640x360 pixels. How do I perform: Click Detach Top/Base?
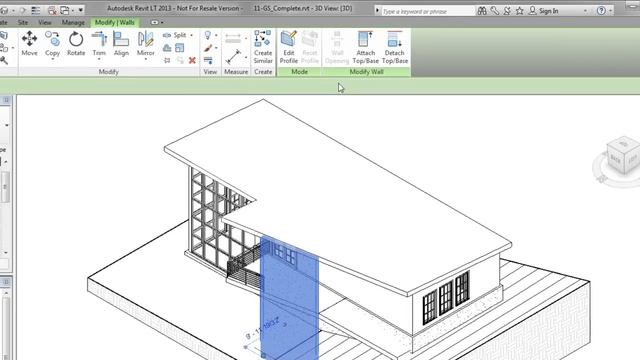(395, 47)
